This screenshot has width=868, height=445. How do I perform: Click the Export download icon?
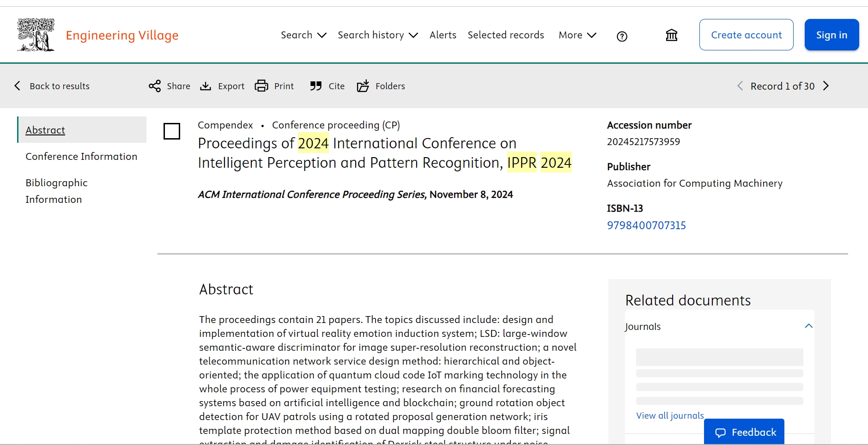[x=206, y=86]
